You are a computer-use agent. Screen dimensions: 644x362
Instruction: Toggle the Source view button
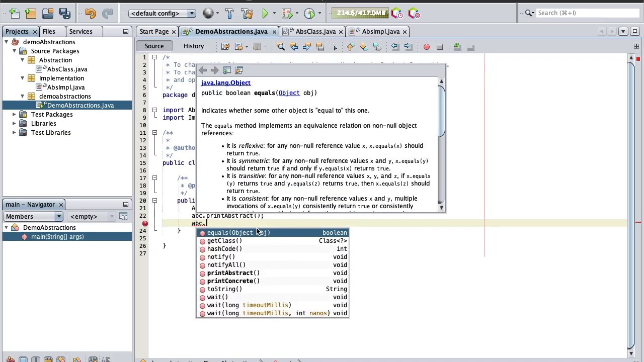[x=154, y=46]
